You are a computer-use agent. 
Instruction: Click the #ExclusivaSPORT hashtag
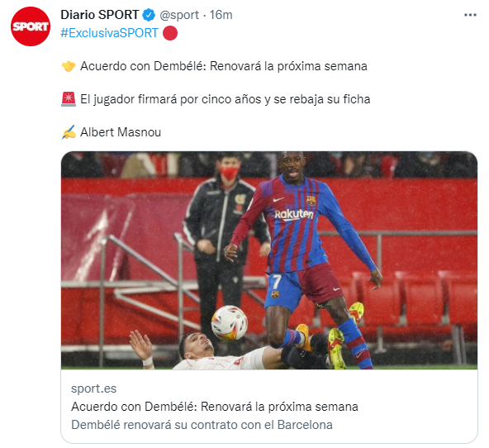coord(109,33)
